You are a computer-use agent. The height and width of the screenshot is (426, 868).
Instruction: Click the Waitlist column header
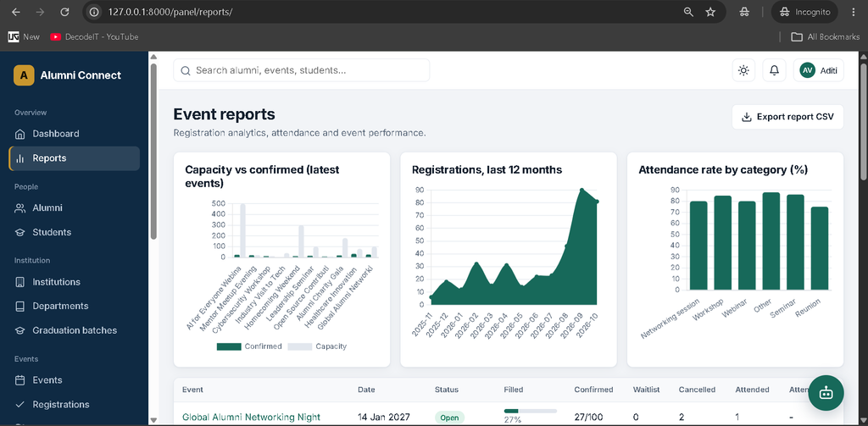(x=647, y=390)
